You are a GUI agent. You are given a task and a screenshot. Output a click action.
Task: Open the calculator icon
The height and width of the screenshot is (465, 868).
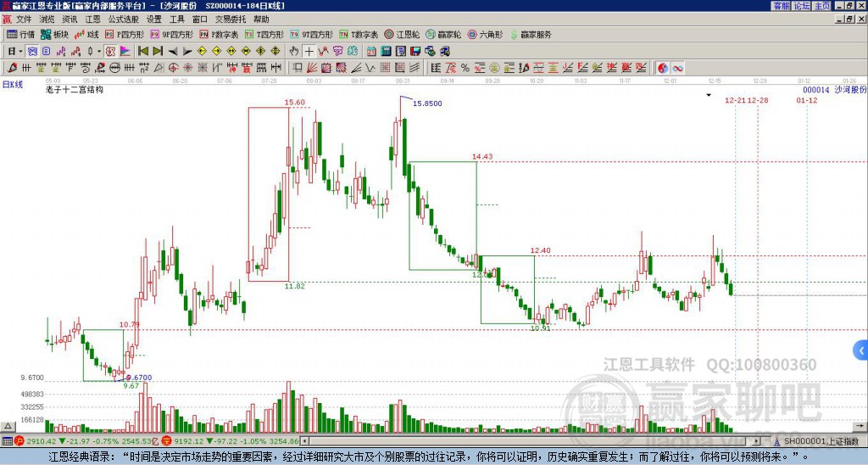386,52
